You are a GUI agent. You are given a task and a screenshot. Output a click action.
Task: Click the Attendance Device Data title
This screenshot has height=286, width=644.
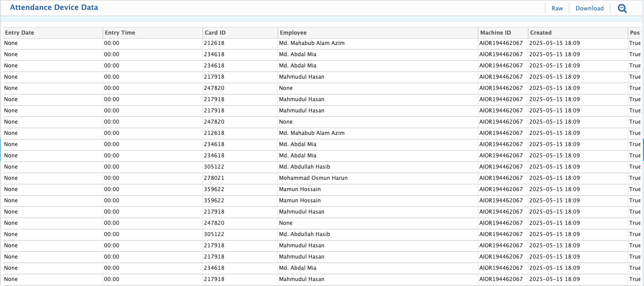[54, 8]
